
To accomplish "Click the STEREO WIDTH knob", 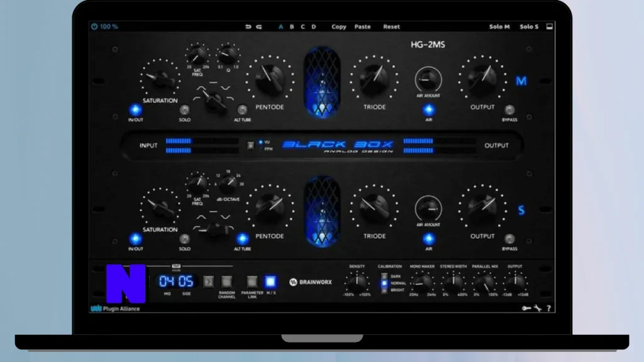I will 453,282.
